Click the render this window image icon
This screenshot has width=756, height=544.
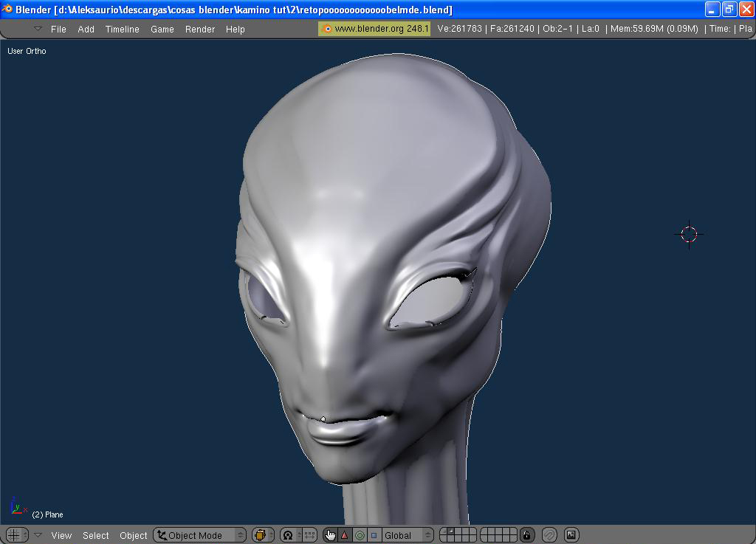[x=571, y=535]
